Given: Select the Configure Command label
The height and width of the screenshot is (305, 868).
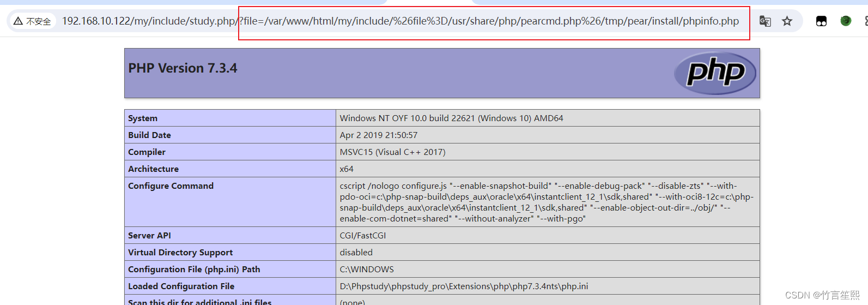Looking at the screenshot, I should pyautogui.click(x=171, y=186).
